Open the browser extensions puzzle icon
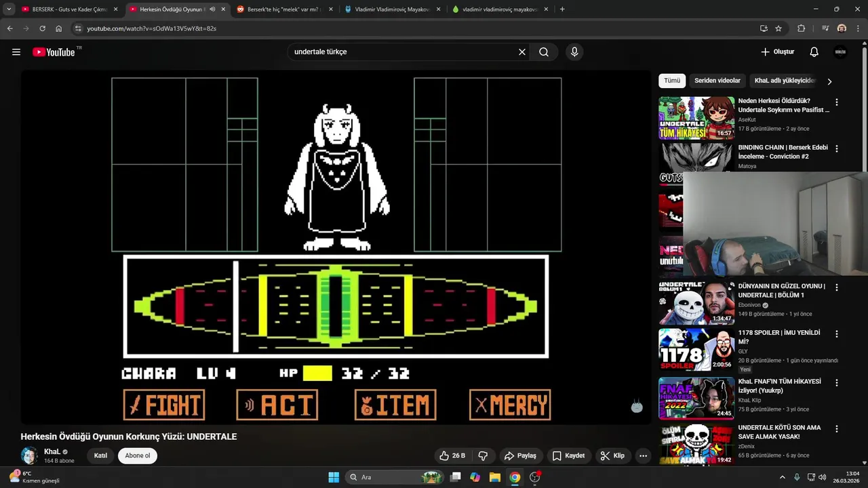Viewport: 868px width, 488px height. [x=801, y=28]
